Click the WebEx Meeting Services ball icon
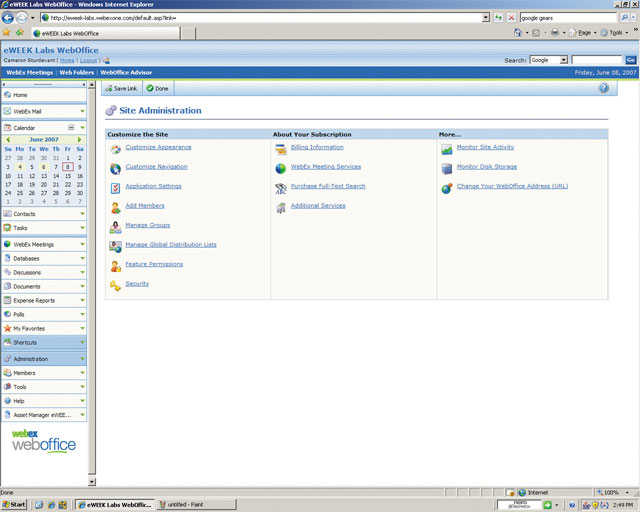Screen dimensions: 640x512 point(281,168)
